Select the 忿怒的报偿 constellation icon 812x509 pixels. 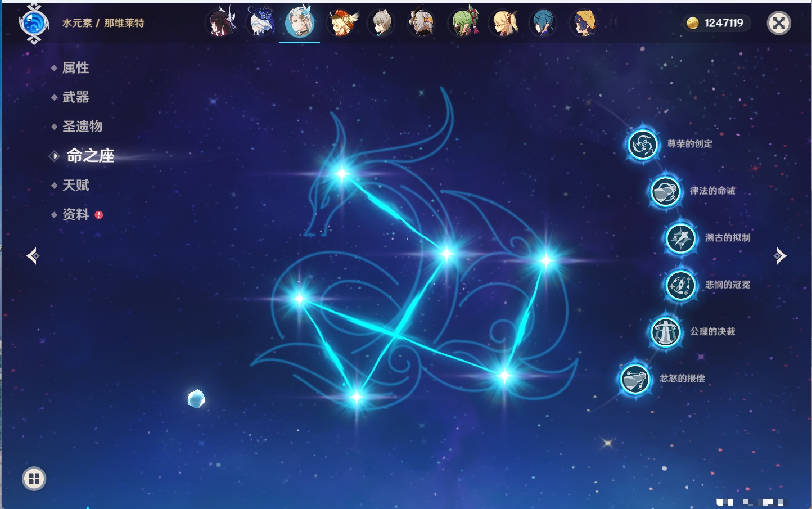(x=635, y=379)
